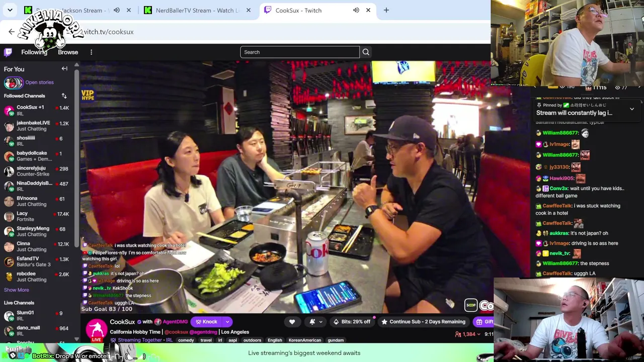Close the NerdBallerTV Stream tab

pyautogui.click(x=248, y=10)
